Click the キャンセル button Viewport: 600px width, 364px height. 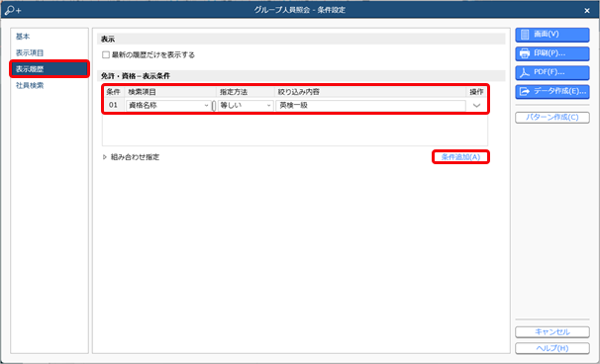pyautogui.click(x=552, y=332)
